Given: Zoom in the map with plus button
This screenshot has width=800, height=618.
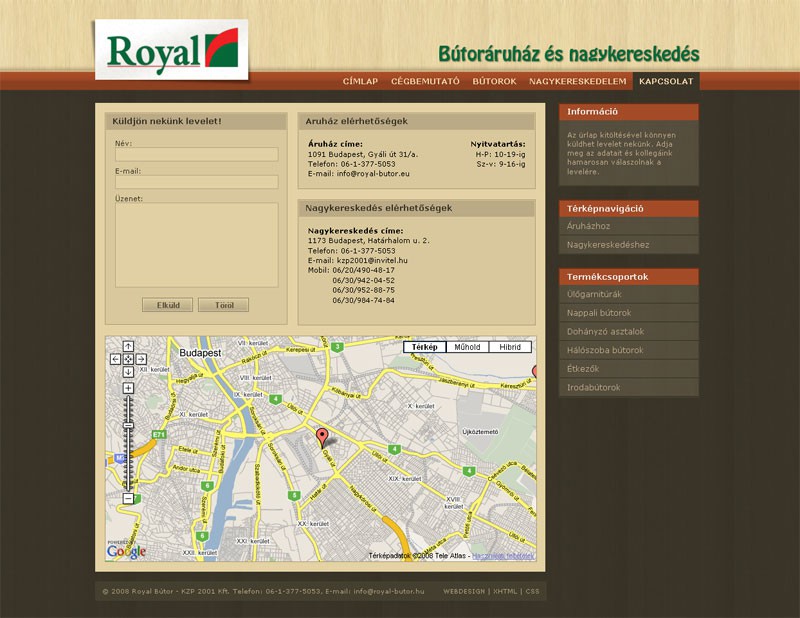Looking at the screenshot, I should [128, 388].
